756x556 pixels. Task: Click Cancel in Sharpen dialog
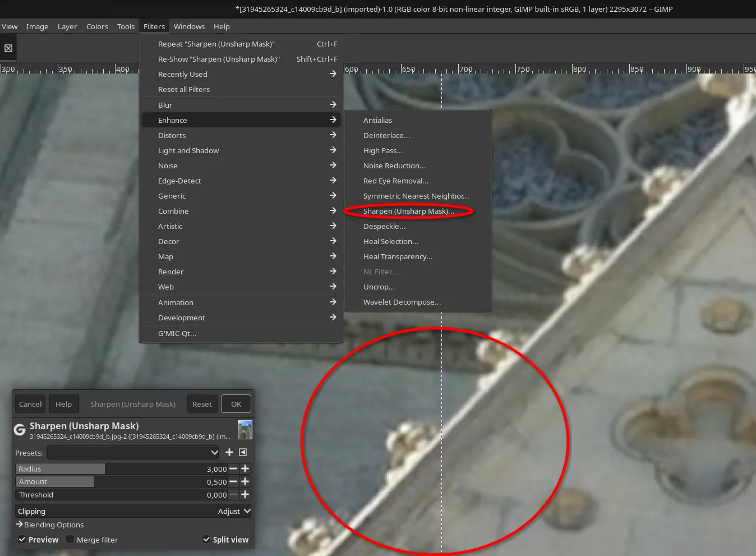[x=30, y=404]
